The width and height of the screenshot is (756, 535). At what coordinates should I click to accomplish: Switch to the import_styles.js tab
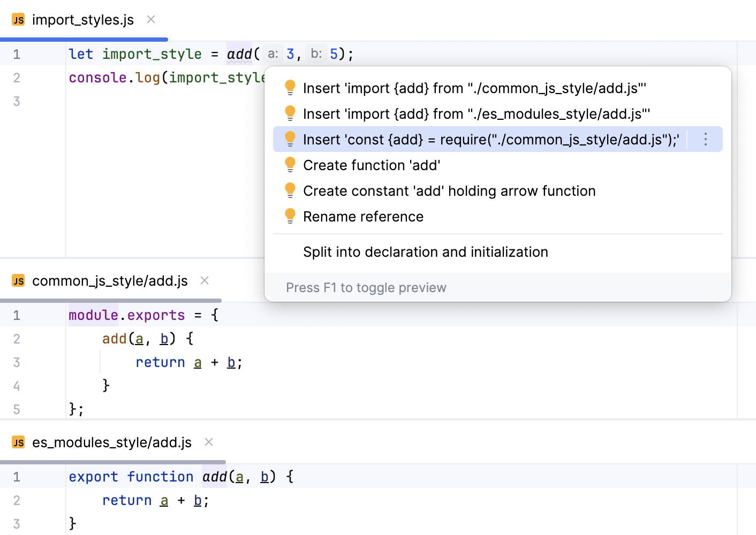coord(83,20)
